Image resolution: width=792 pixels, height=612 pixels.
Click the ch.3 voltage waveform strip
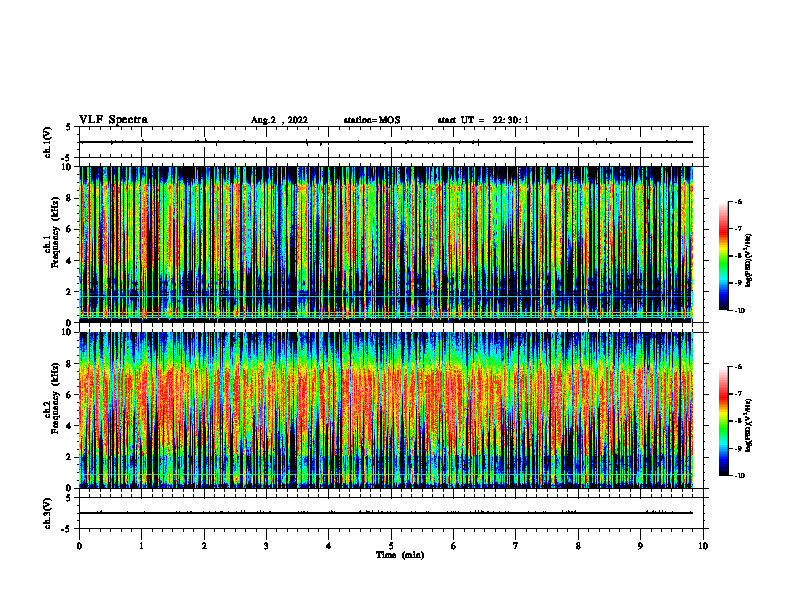coord(391,513)
